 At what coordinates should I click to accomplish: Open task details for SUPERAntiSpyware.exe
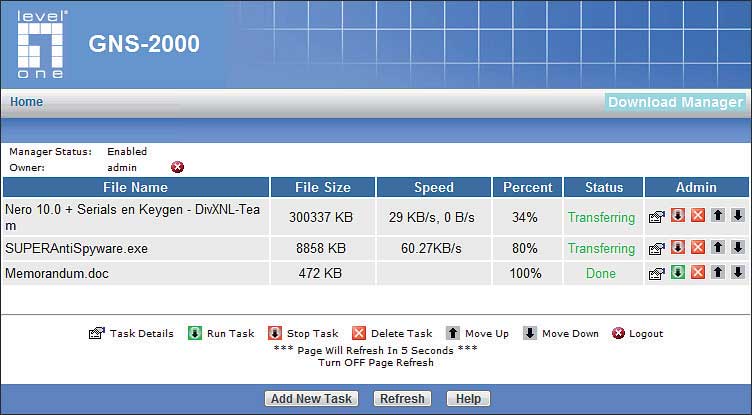(x=657, y=249)
